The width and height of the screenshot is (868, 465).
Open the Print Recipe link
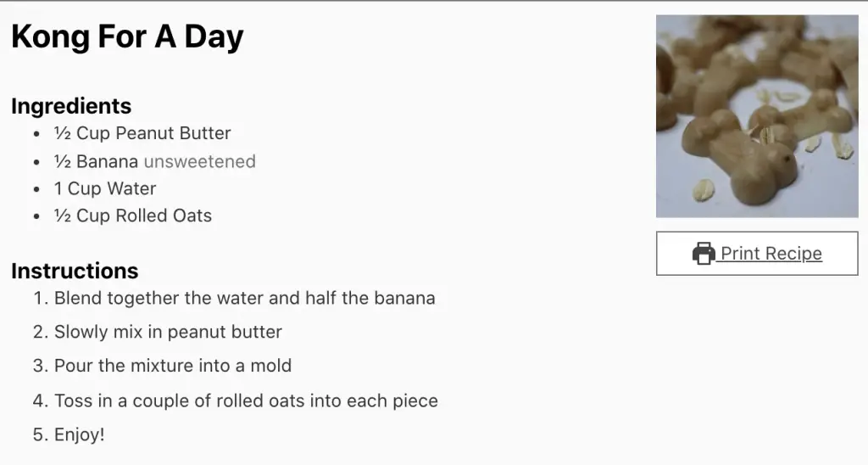click(x=757, y=253)
